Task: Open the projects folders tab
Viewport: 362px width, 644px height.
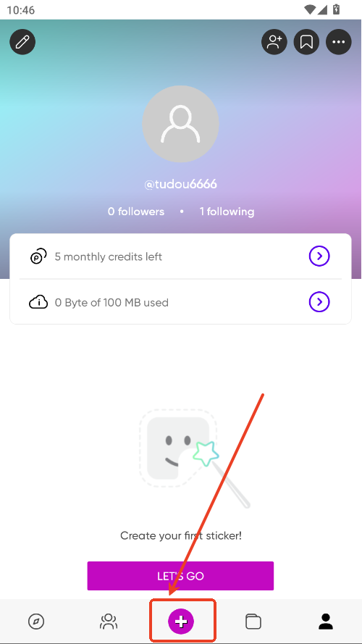Action: [x=253, y=622]
